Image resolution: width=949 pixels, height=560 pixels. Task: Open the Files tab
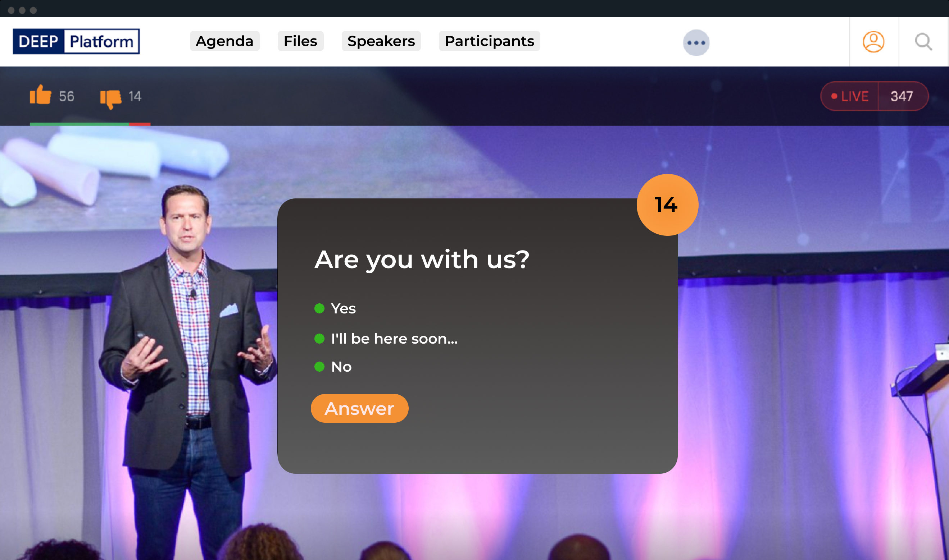300,41
